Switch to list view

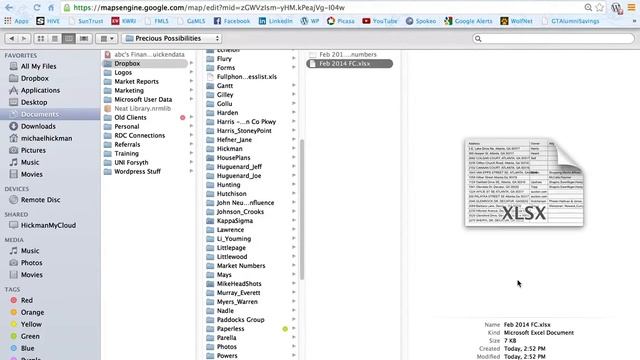click(55, 38)
